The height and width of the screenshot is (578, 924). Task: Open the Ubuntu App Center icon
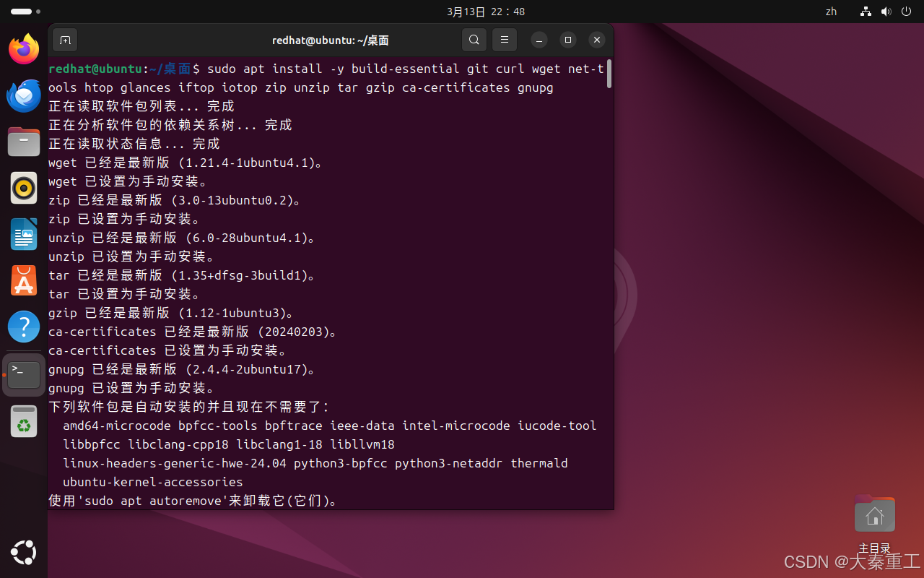[24, 280]
